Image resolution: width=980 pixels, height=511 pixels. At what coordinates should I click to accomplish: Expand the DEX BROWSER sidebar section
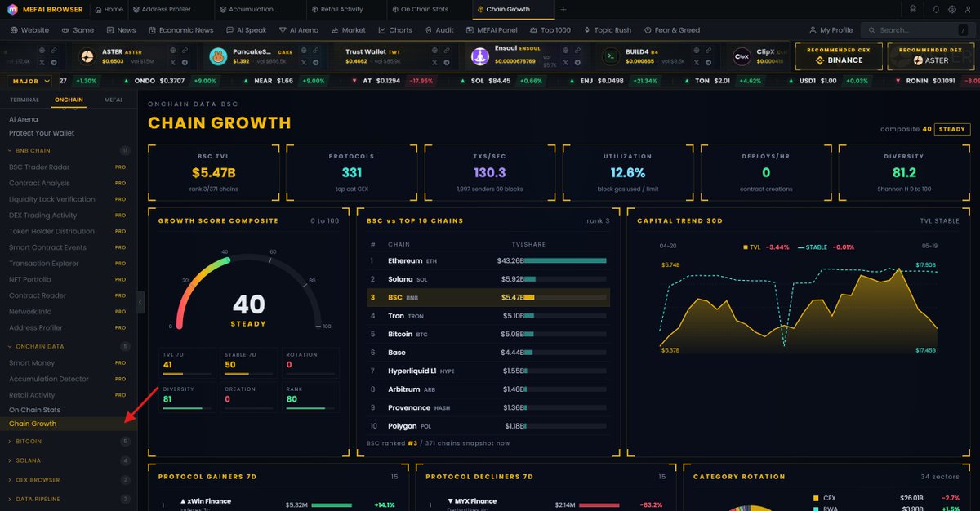coord(69,480)
